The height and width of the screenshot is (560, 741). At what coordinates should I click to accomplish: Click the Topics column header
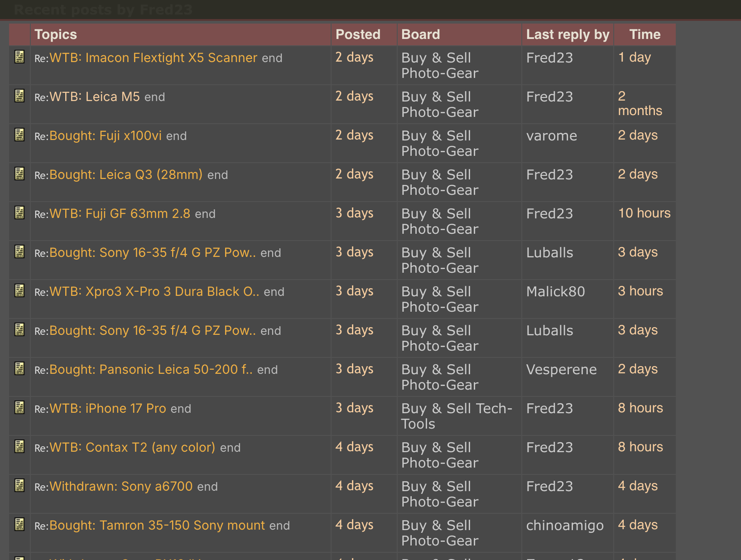56,34
